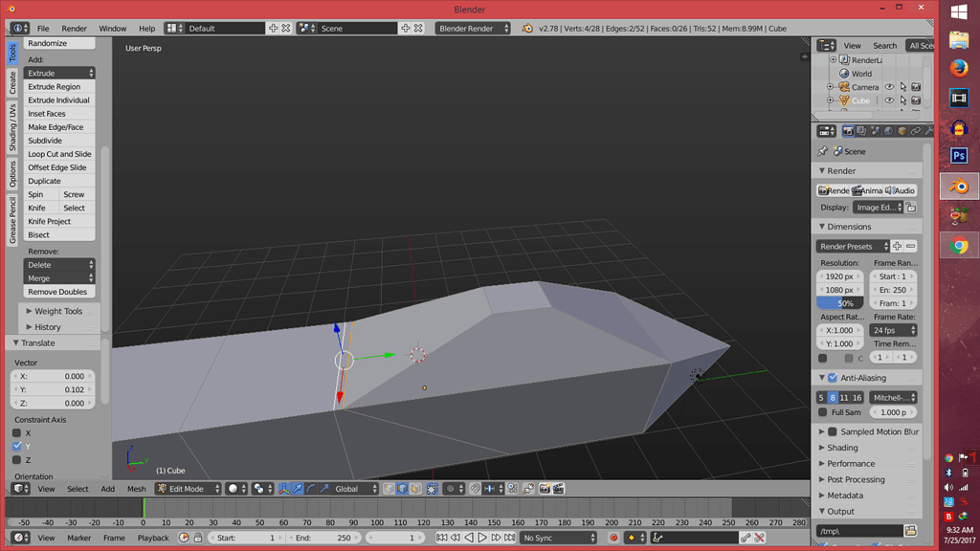Toggle Camera visibility eye in outliner
This screenshot has height=551, width=980.
click(889, 87)
